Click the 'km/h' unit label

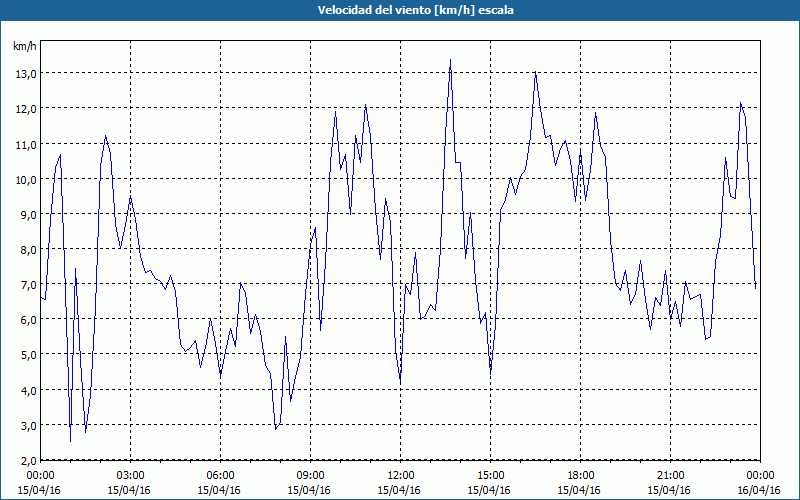[x=25, y=46]
